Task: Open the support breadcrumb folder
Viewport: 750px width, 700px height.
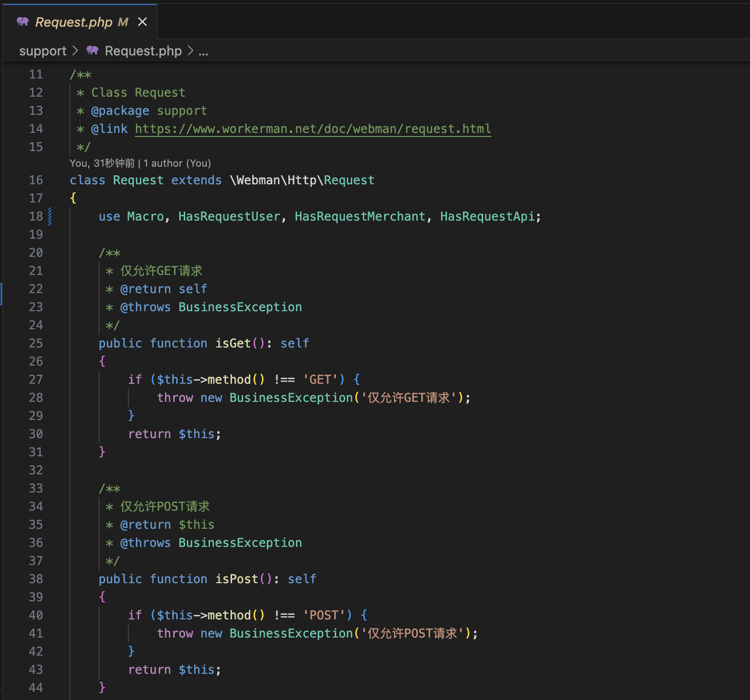Action: pos(43,51)
